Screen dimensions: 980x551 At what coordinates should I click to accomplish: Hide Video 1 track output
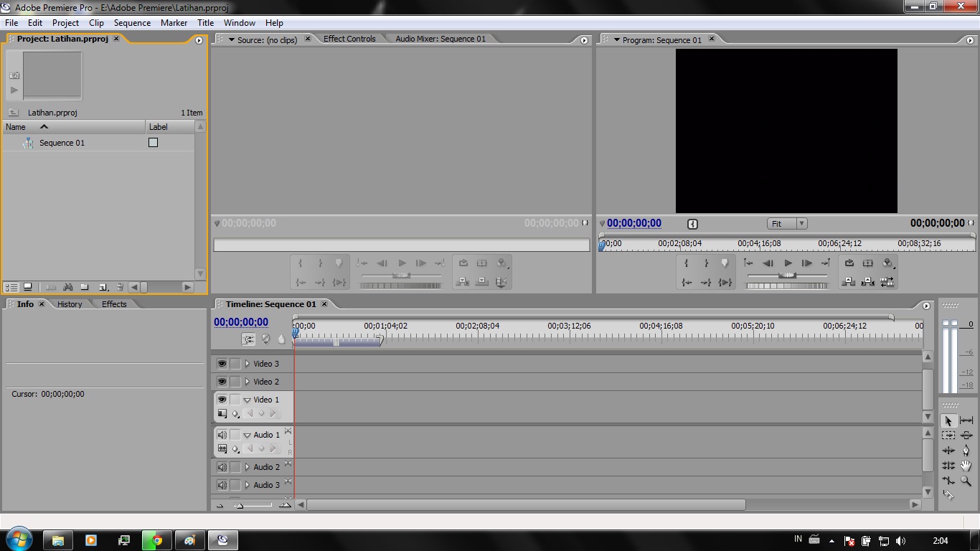click(x=222, y=400)
